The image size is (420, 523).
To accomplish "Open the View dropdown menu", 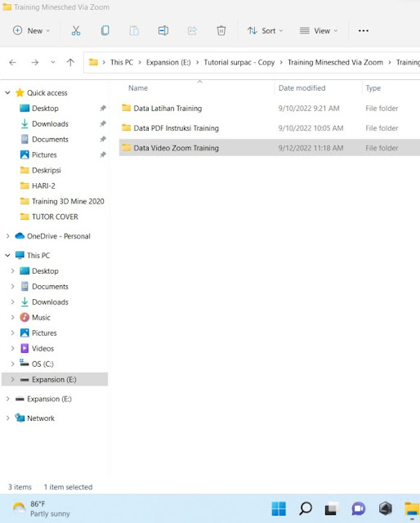I will [319, 31].
